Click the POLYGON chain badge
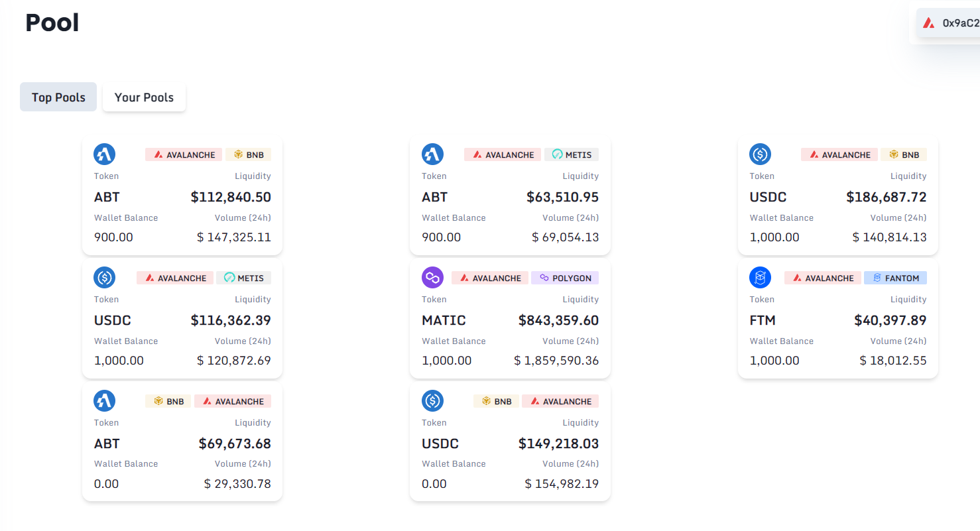This screenshot has height=531, width=980. click(x=565, y=278)
